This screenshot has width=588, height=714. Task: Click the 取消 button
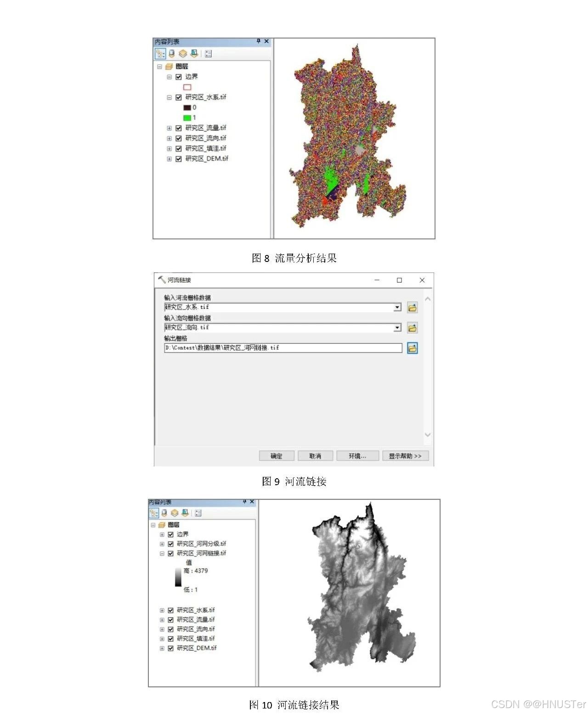pos(315,456)
